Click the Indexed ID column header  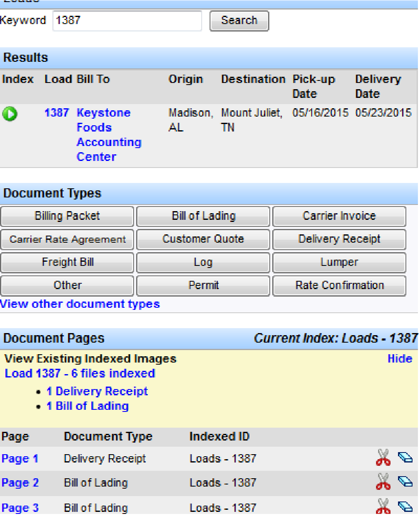219,437
